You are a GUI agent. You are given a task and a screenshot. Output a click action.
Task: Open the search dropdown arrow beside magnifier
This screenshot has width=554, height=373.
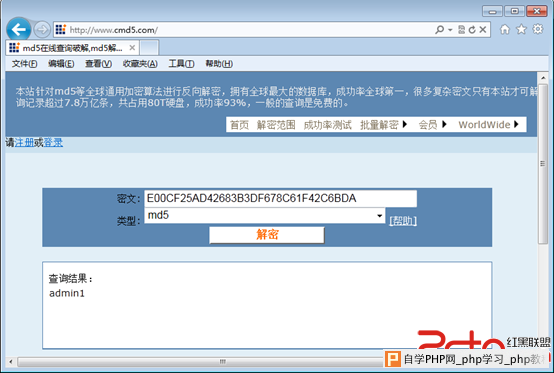coord(450,30)
